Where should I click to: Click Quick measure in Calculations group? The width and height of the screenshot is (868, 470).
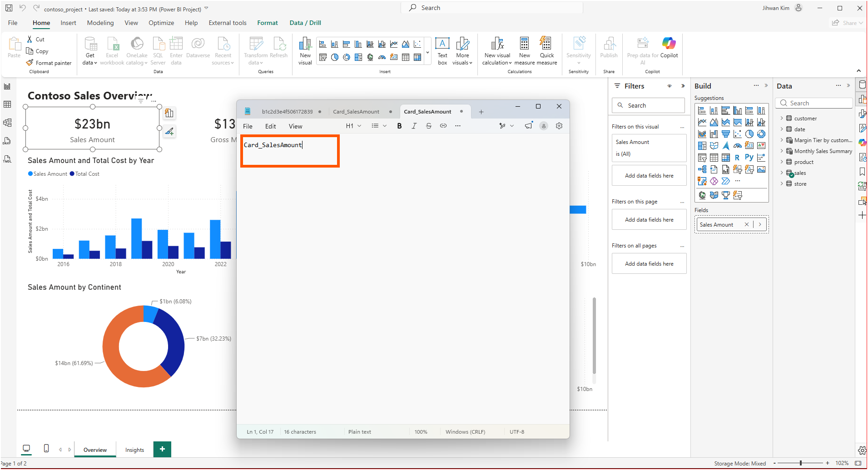click(x=547, y=51)
